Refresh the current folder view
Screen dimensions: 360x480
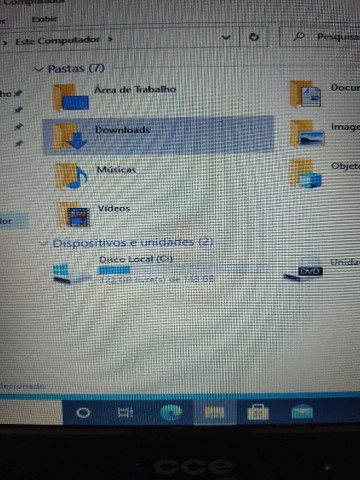pos(254,37)
